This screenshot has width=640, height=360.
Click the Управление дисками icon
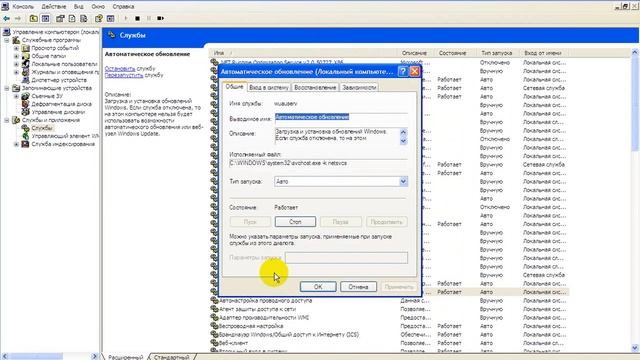[x=26, y=112]
